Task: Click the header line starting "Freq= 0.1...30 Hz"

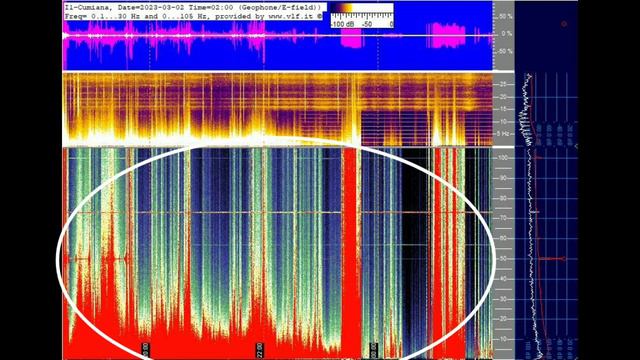Action: click(193, 16)
